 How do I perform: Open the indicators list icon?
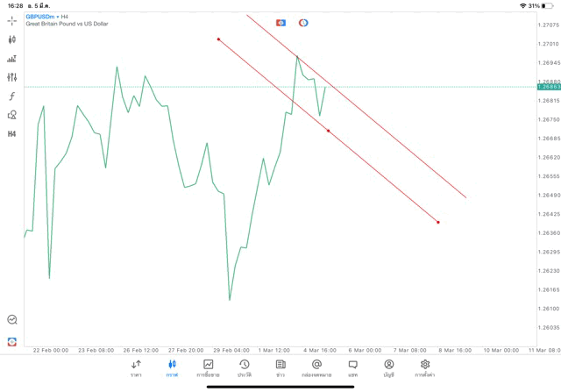pyautogui.click(x=11, y=59)
